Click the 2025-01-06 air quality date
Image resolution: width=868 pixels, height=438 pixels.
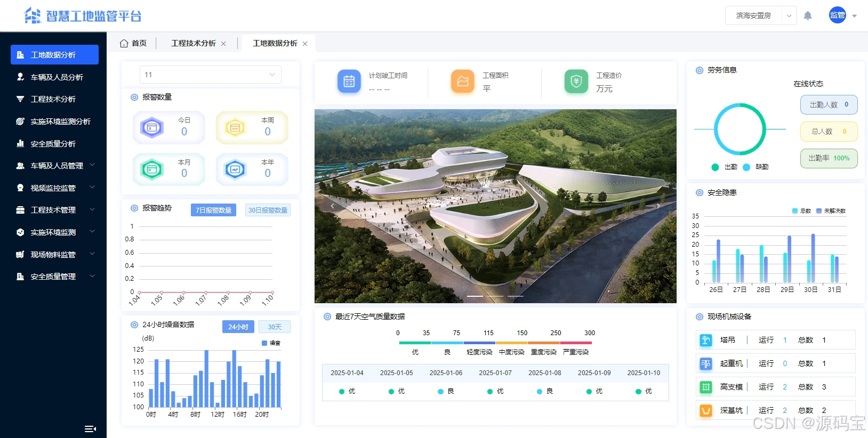point(446,373)
